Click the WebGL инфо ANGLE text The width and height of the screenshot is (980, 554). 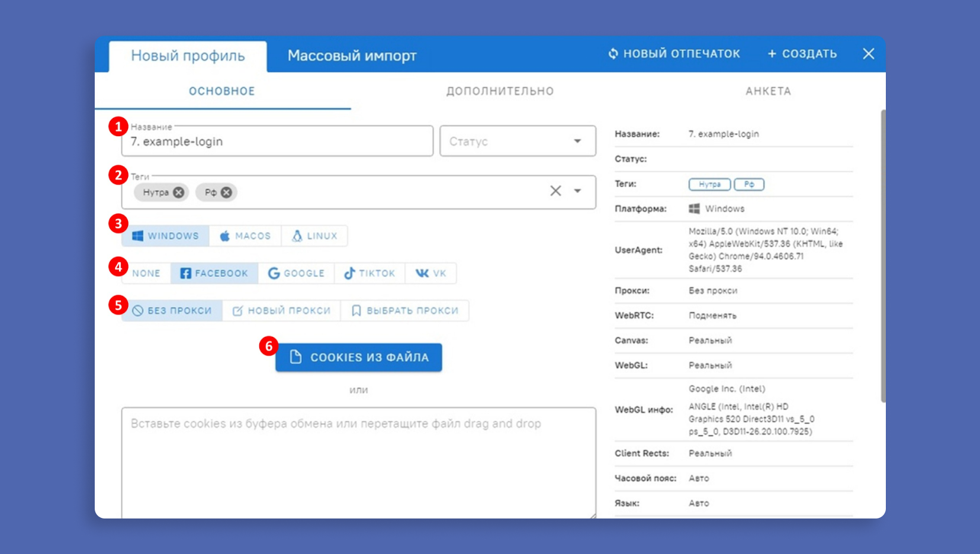coord(751,419)
